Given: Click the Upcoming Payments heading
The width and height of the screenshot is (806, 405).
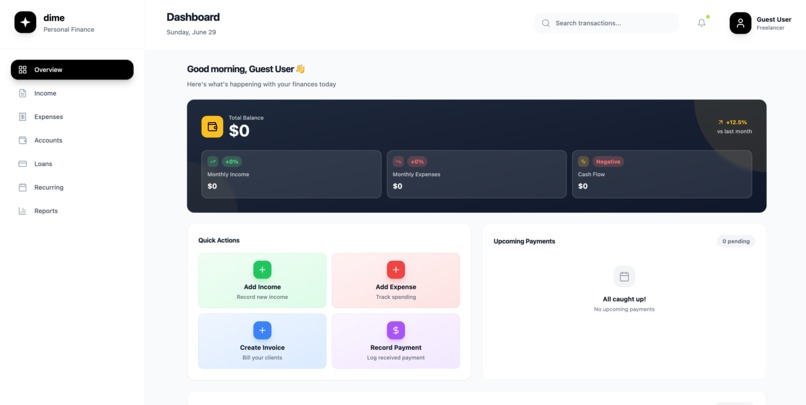Looking at the screenshot, I should point(524,241).
